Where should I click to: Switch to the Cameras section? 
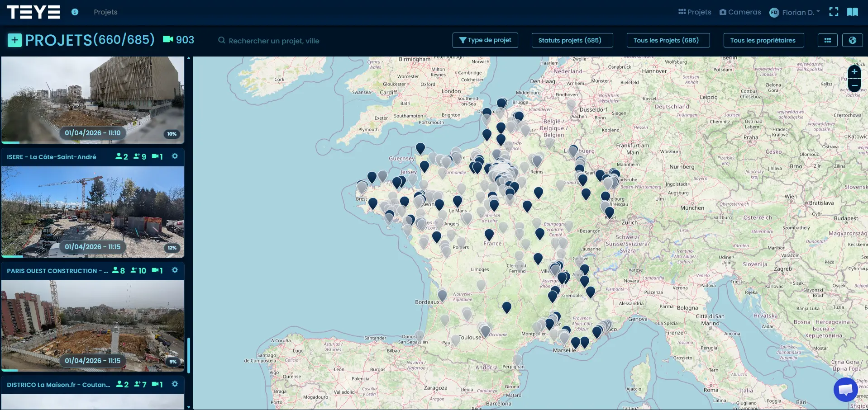click(x=740, y=12)
